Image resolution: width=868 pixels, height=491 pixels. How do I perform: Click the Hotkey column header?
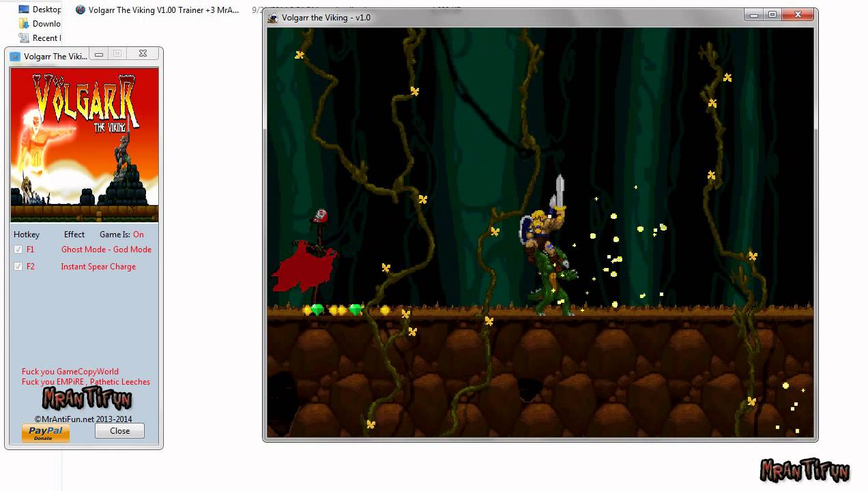point(27,235)
